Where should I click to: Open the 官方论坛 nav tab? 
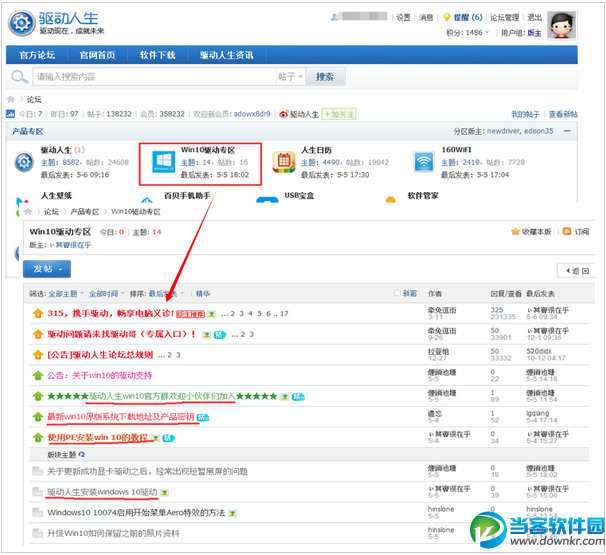pos(37,55)
